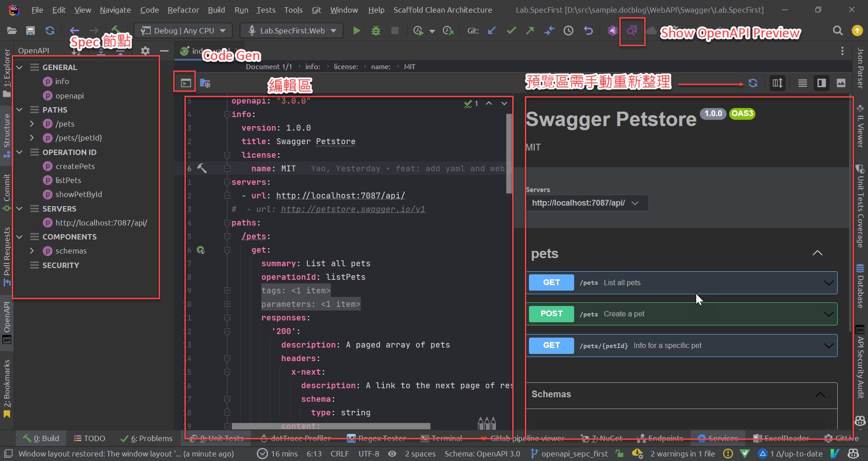Open the Git menu
Image resolution: width=868 pixels, height=461 pixels.
[x=316, y=9]
